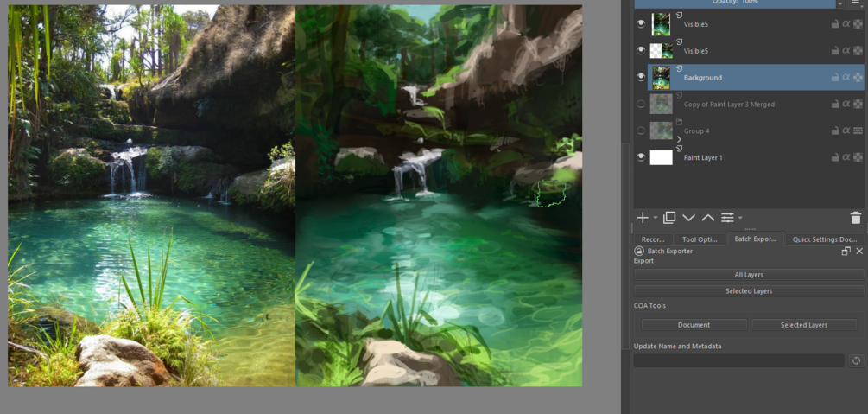Move layer up with arrow icon

708,218
